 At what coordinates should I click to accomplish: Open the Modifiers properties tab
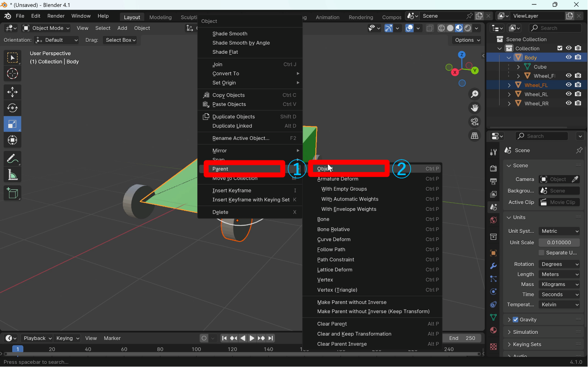[493, 266]
